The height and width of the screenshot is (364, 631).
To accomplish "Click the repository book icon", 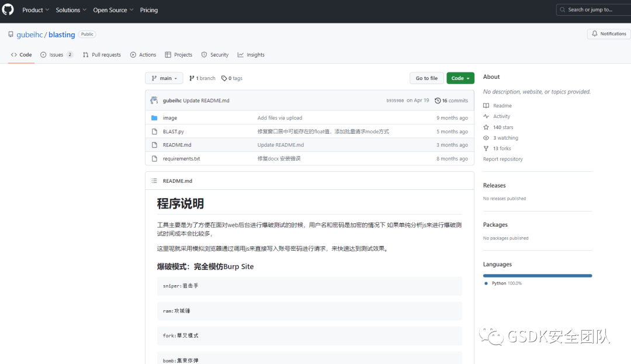I will click(x=11, y=34).
